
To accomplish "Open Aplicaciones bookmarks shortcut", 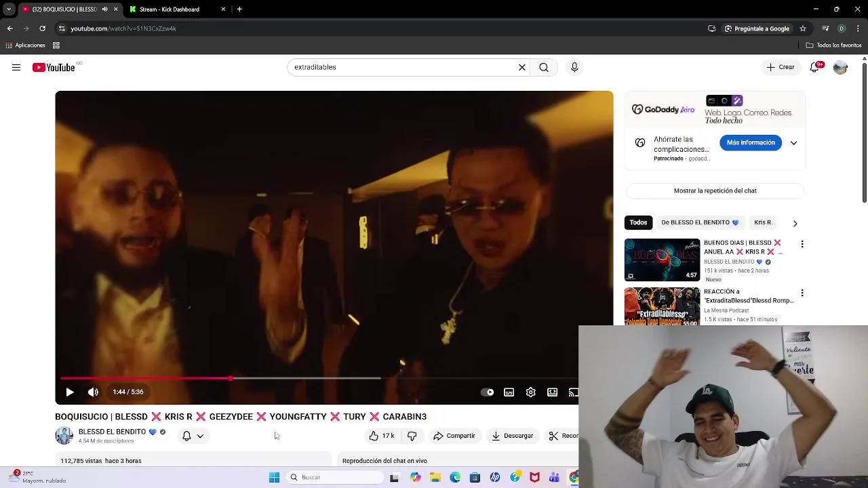I will [25, 45].
